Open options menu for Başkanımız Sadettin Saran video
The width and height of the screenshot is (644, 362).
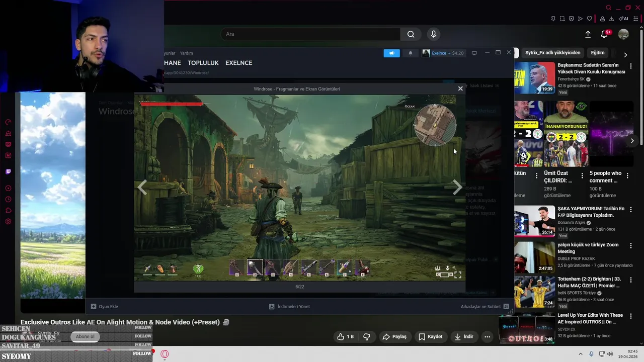click(x=630, y=65)
